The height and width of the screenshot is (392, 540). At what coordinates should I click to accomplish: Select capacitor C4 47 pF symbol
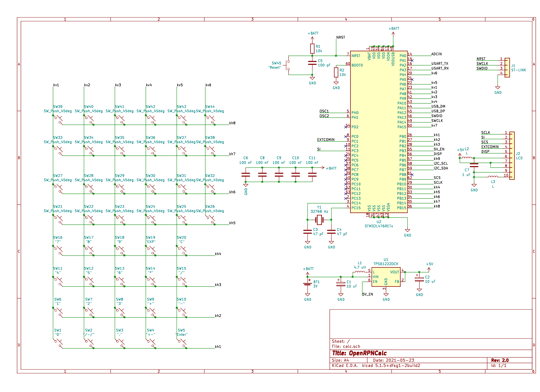tap(331, 232)
